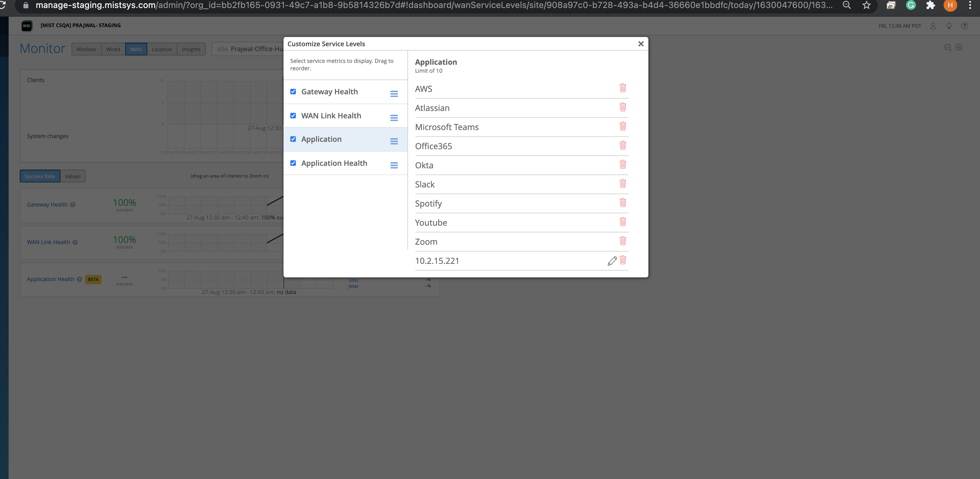Edit the 10.2.15.221 entry with pencil icon
The height and width of the screenshot is (479, 980).
tap(612, 261)
